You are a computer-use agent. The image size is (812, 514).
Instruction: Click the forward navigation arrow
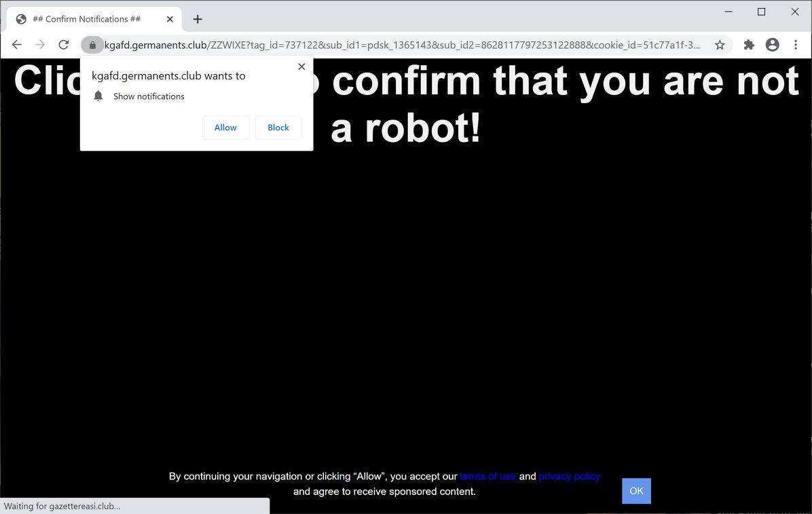pos(39,45)
